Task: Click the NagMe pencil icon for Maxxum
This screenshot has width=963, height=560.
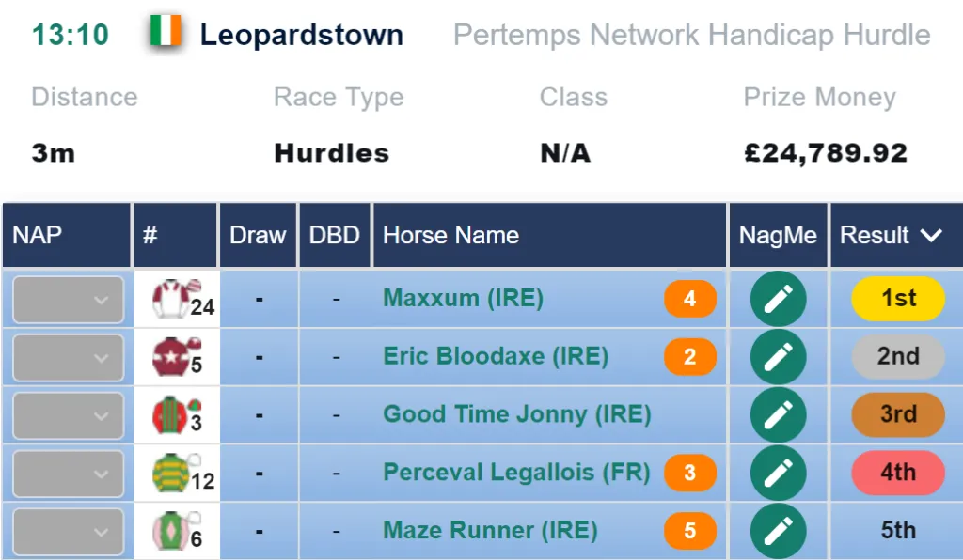Action: pyautogui.click(x=778, y=299)
